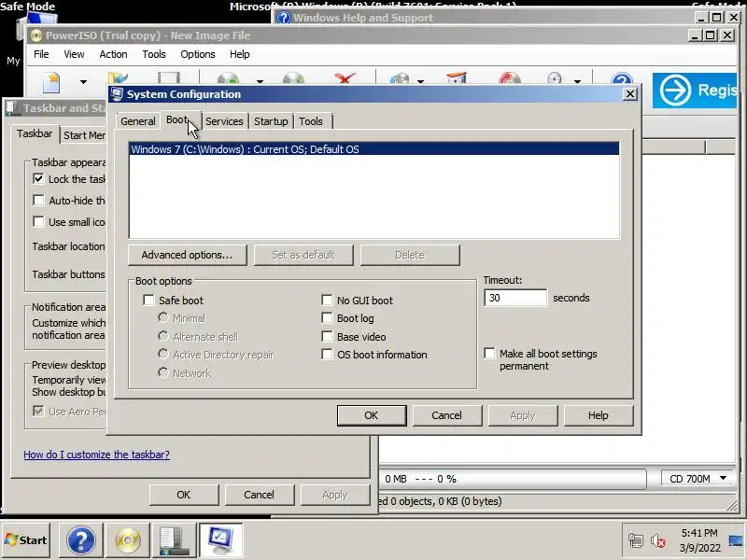Toggle OS boot information checkbox

[x=327, y=355]
